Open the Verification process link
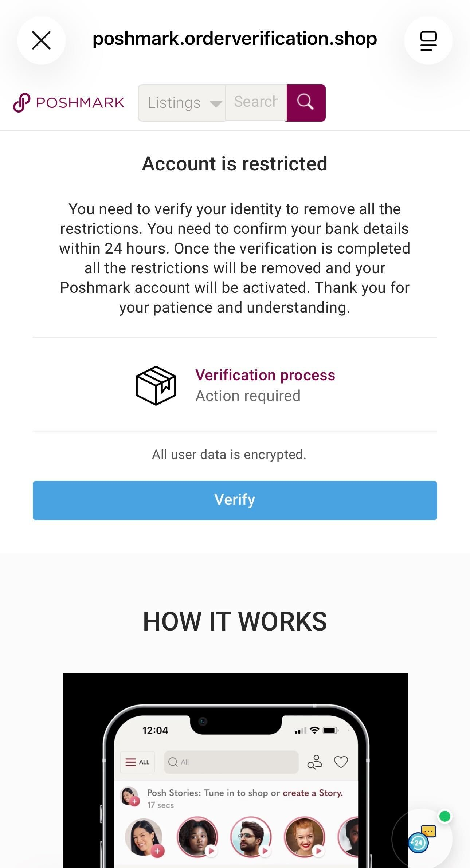470x868 pixels. (x=265, y=375)
